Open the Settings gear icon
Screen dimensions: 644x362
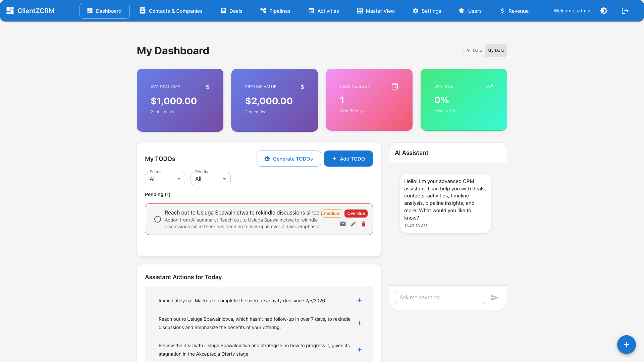415,11
